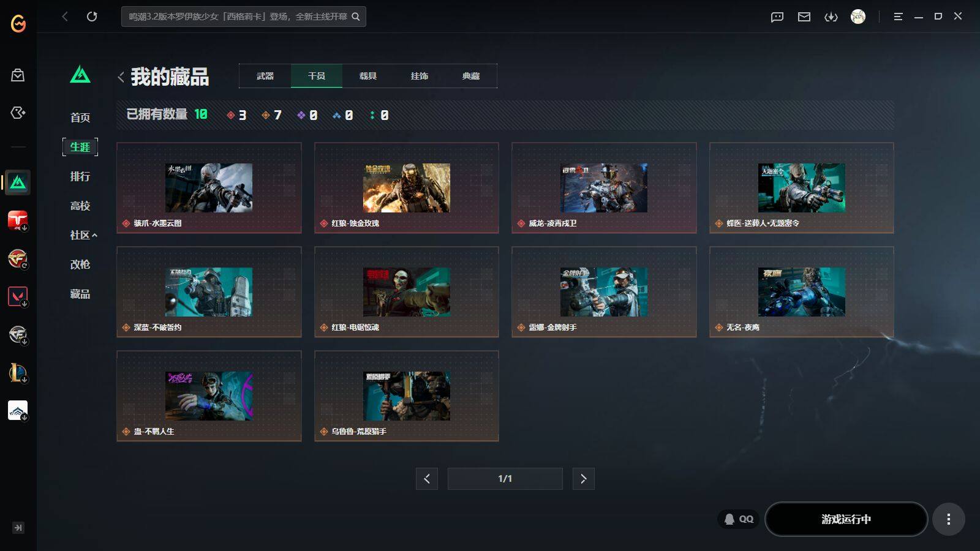Click the QQ login button
980x551 pixels.
[x=739, y=519]
